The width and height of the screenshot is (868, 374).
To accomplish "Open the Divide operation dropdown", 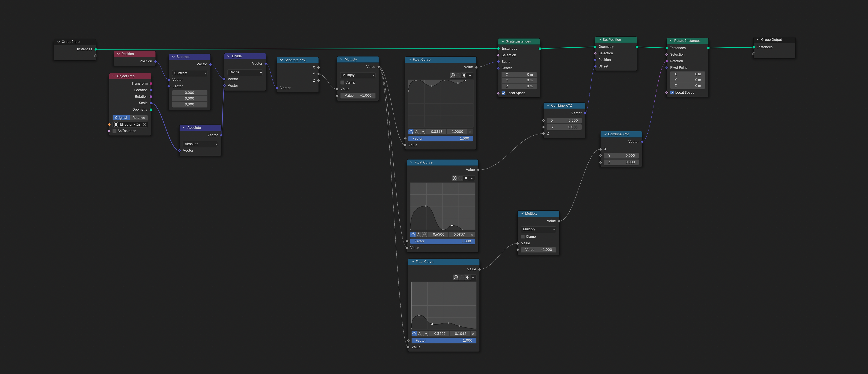I will point(245,72).
